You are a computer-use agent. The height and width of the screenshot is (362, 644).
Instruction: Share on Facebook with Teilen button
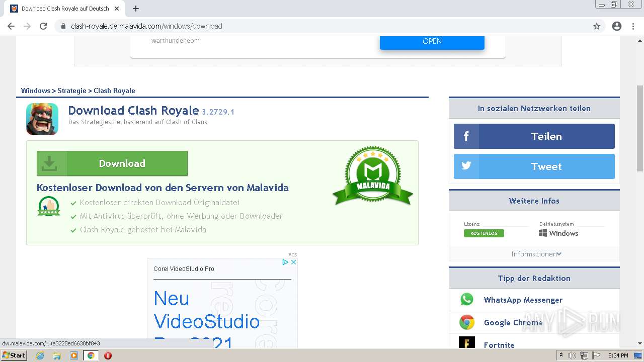(x=534, y=136)
